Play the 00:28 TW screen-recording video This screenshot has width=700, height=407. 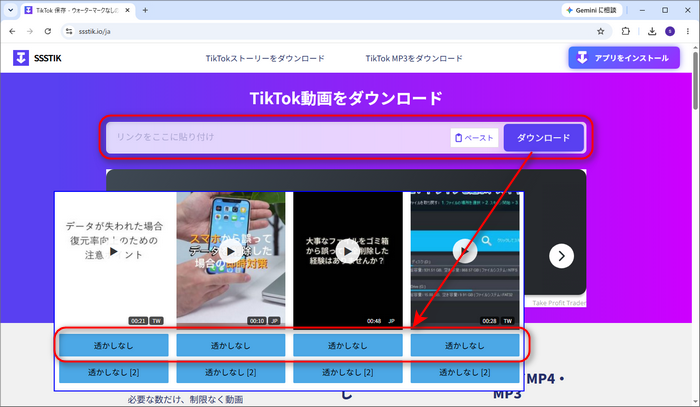465,252
